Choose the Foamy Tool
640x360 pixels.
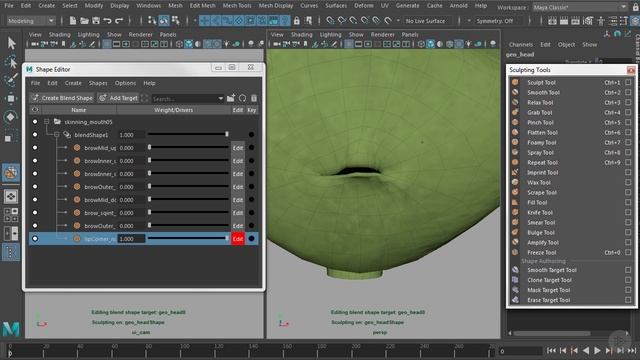(x=541, y=142)
